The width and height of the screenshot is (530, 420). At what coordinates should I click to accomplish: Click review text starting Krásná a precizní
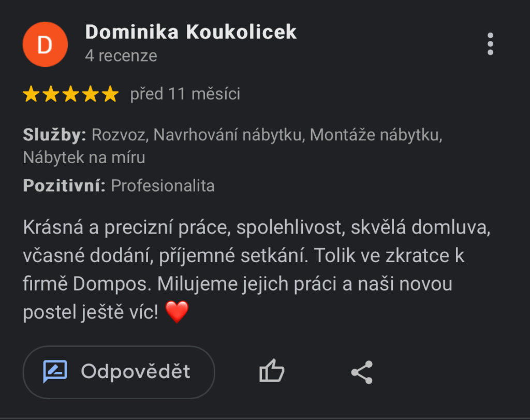click(257, 269)
